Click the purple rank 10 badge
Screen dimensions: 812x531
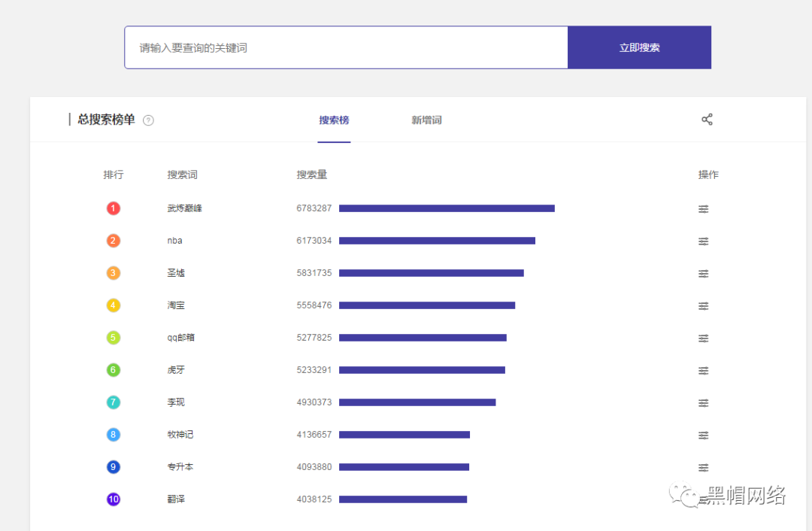(x=114, y=499)
